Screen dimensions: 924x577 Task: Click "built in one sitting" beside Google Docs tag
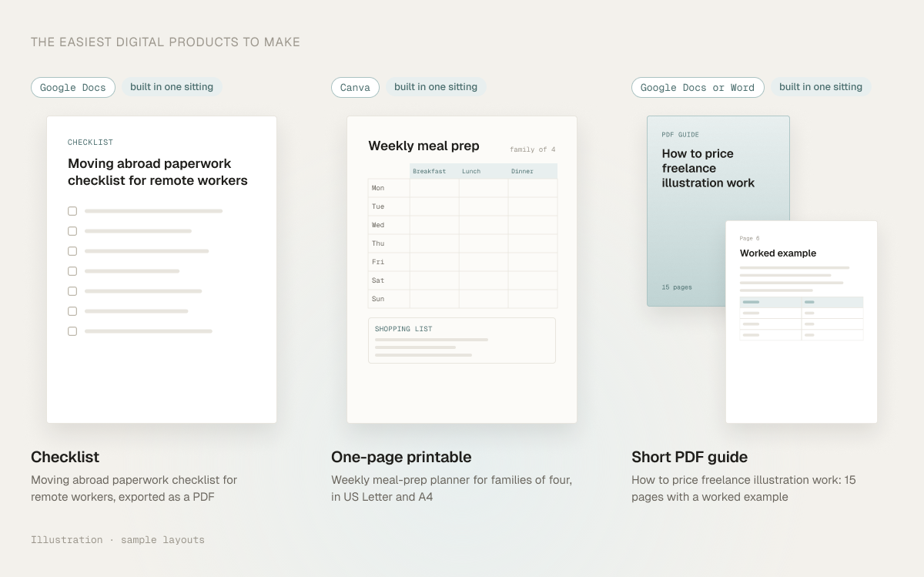(172, 87)
